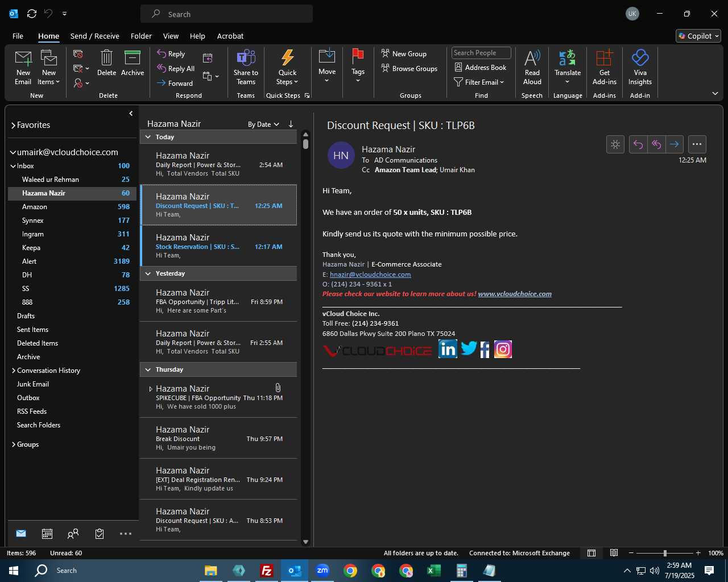728x582 pixels.
Task: Click Reply All in the ribbon
Action: [x=176, y=69]
